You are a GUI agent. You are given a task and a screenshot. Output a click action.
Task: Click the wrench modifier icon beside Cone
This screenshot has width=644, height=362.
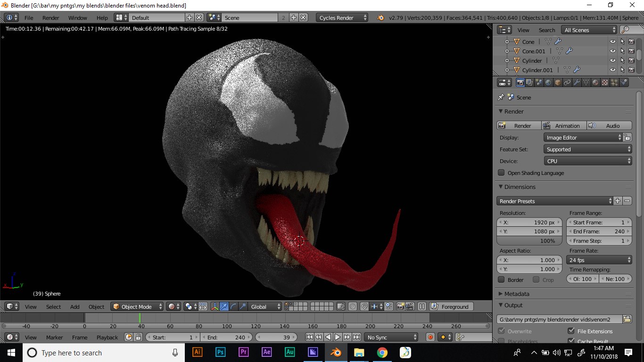558,41
